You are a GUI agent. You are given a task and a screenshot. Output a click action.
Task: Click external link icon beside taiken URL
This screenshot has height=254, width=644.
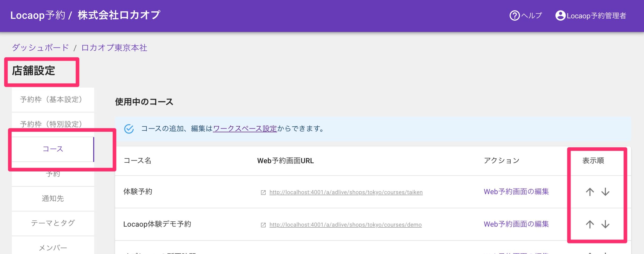click(x=263, y=192)
